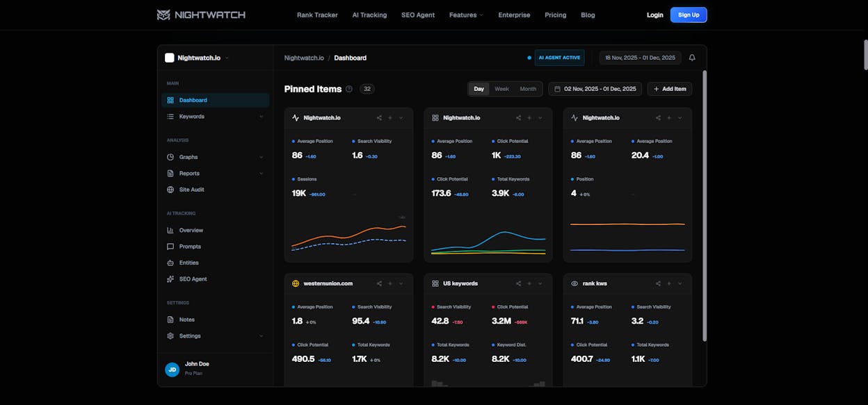This screenshot has width=868, height=405.
Task: Share the US keywords card
Action: [x=518, y=283]
